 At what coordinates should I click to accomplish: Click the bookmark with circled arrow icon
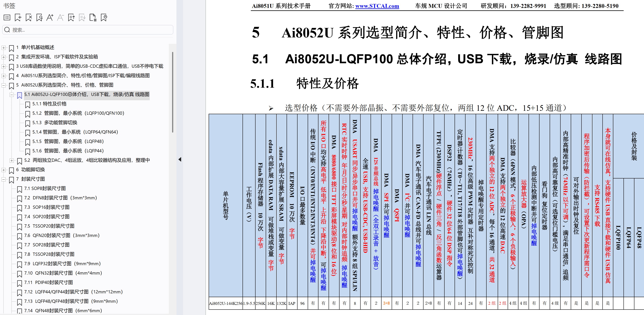point(104,17)
